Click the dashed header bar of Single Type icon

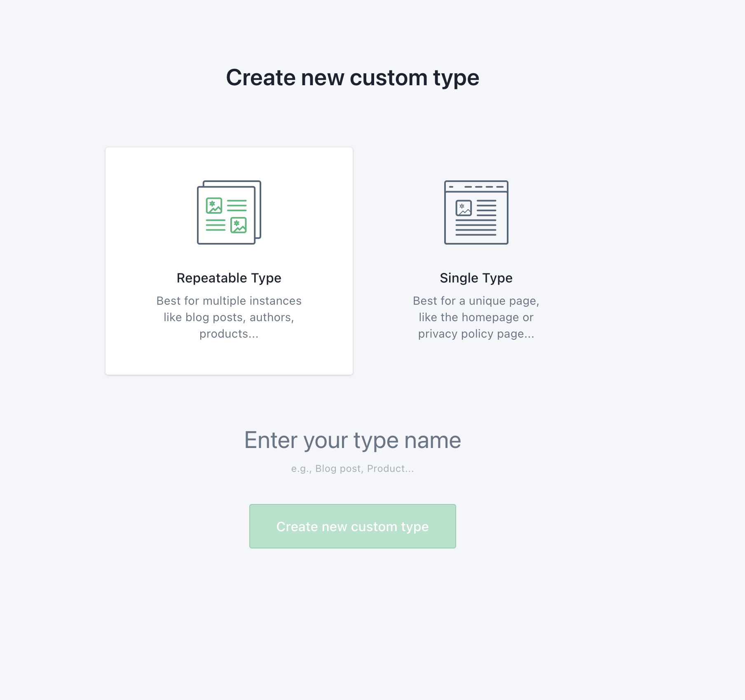[476, 187]
